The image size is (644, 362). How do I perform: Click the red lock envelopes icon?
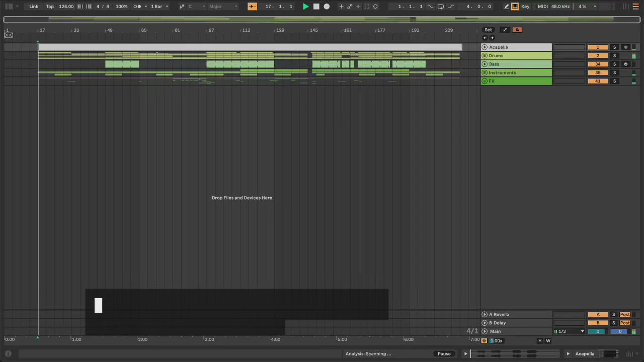(516, 30)
